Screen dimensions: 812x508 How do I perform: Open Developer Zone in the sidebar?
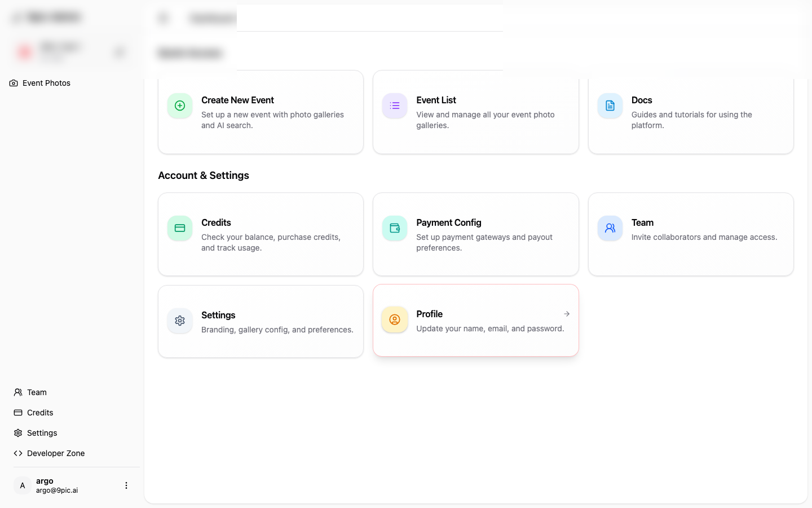(55, 453)
